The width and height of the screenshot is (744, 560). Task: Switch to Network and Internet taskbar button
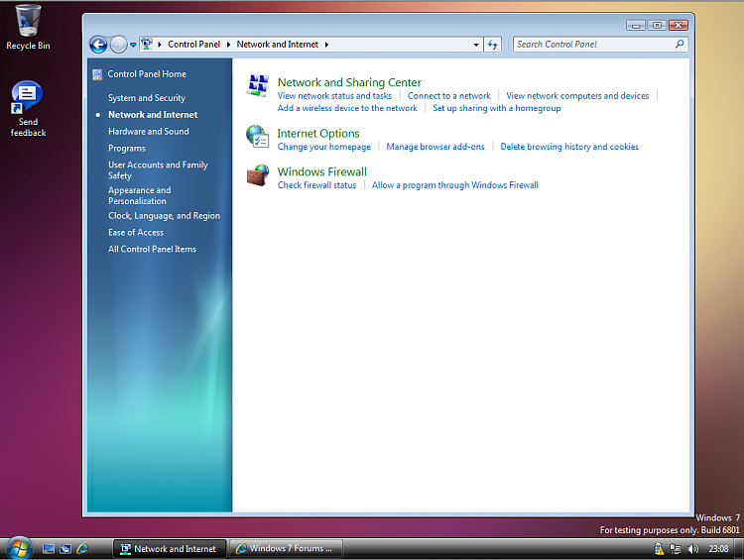(x=170, y=549)
